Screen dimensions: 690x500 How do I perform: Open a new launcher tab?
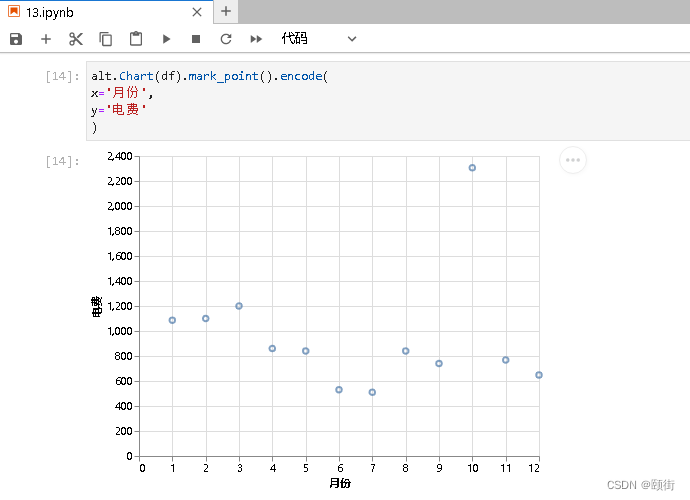[x=226, y=12]
